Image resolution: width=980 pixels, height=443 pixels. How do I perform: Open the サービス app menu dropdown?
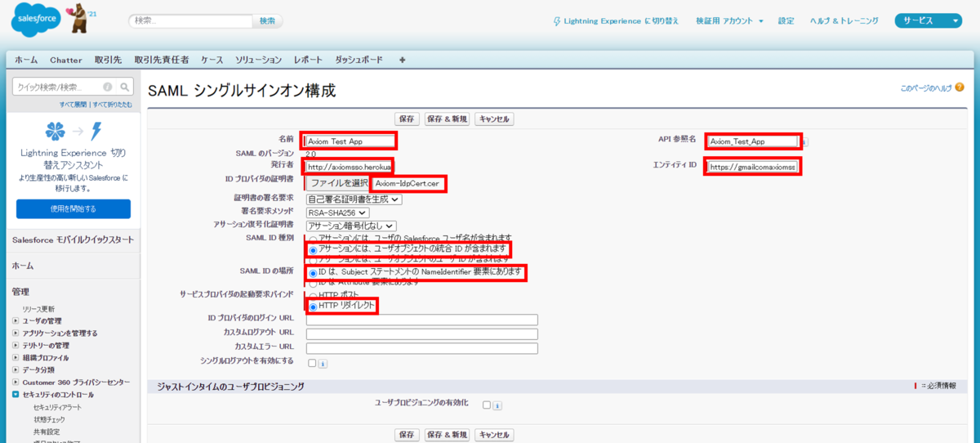click(929, 21)
